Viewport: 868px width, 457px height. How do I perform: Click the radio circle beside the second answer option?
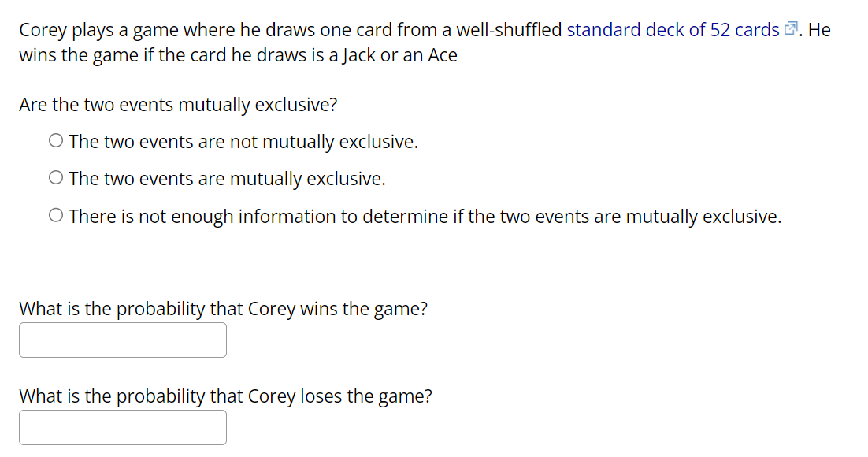(55, 176)
